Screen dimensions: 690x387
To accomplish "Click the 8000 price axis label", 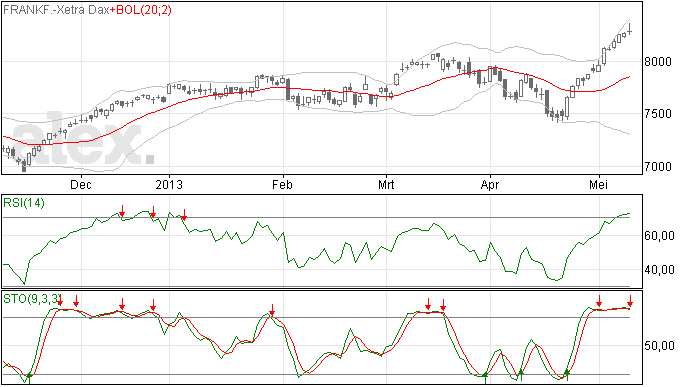I will point(658,62).
